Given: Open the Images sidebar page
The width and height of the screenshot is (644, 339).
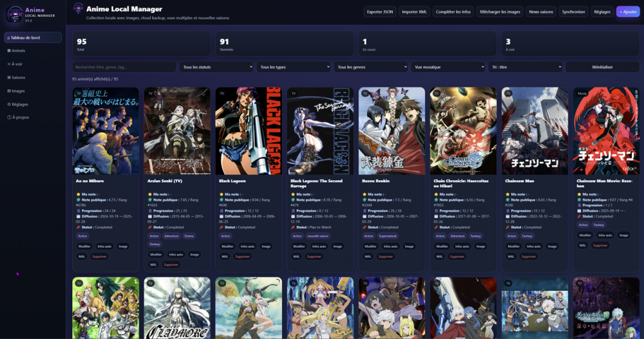Looking at the screenshot, I should 33,91.
